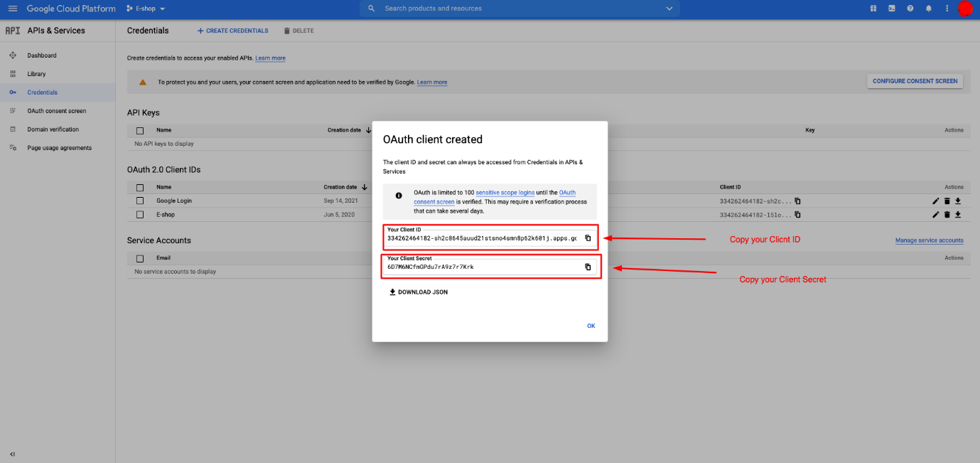980x463 pixels.
Task: Click CONFIGURE CONSENT SCREEN button
Action: coord(915,81)
